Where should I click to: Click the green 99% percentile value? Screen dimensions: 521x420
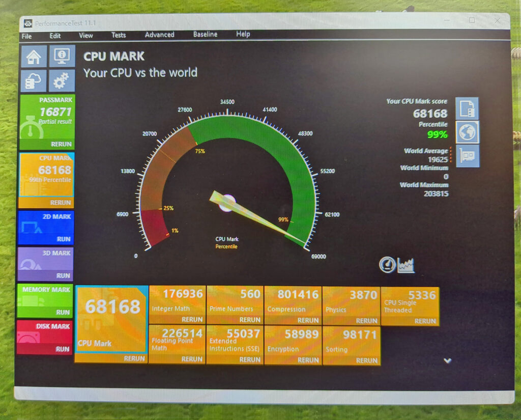click(437, 135)
